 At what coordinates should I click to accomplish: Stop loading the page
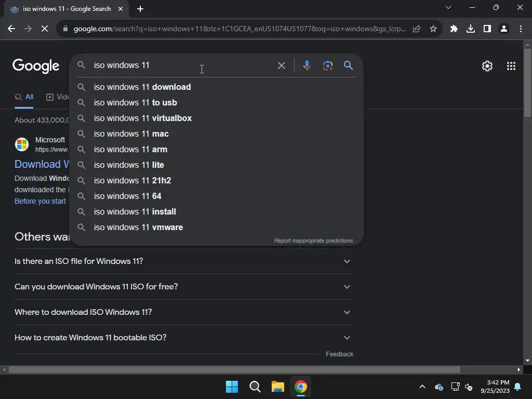[x=45, y=29]
